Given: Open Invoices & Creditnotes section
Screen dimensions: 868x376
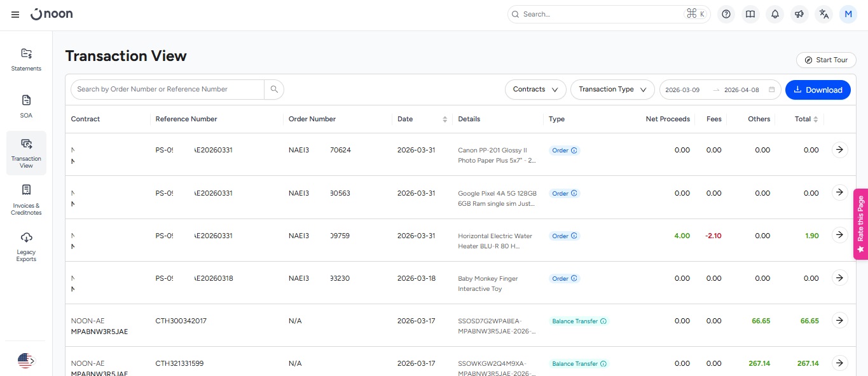Looking at the screenshot, I should pos(26,199).
